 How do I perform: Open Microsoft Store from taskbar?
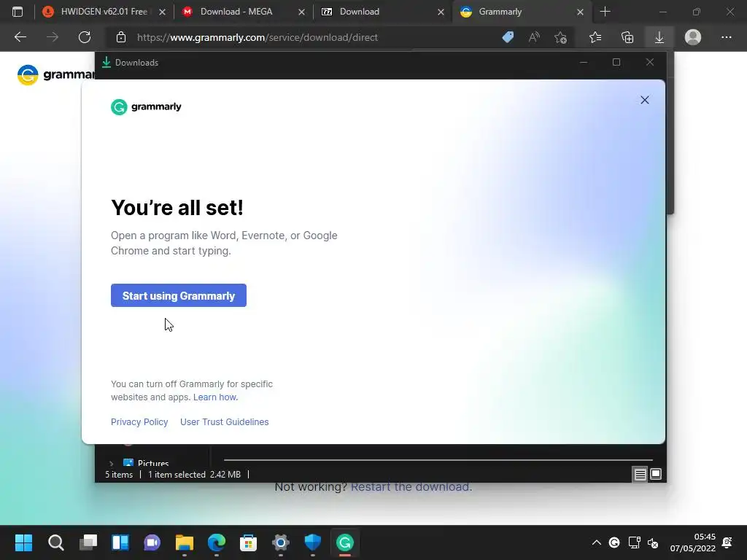(x=248, y=542)
